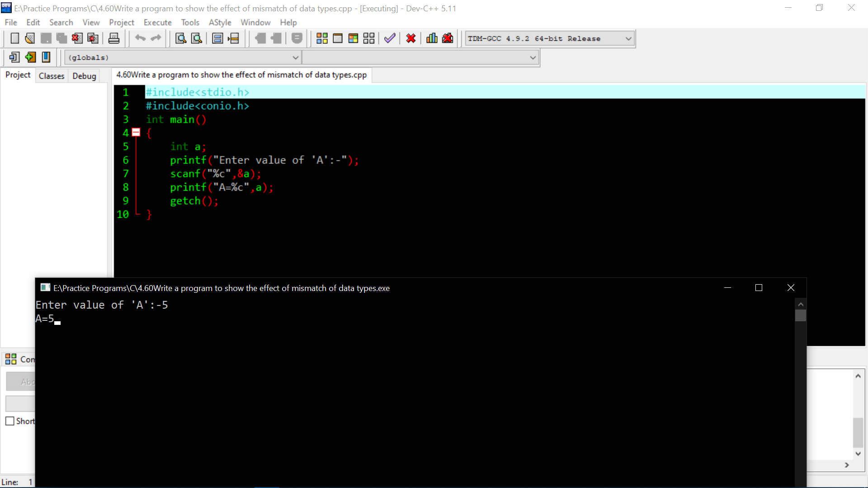Undo the last edit with the toolbar arrow
This screenshot has width=868, height=488.
coord(140,38)
